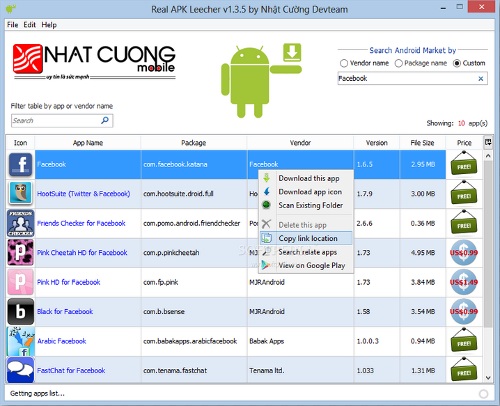Click the FREE price tag for HootSuite row
This screenshot has height=406, width=500.
(464, 193)
